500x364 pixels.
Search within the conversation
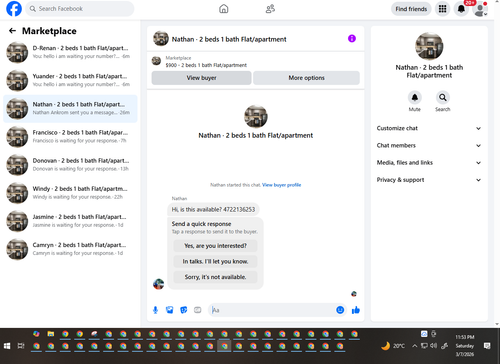(x=443, y=97)
